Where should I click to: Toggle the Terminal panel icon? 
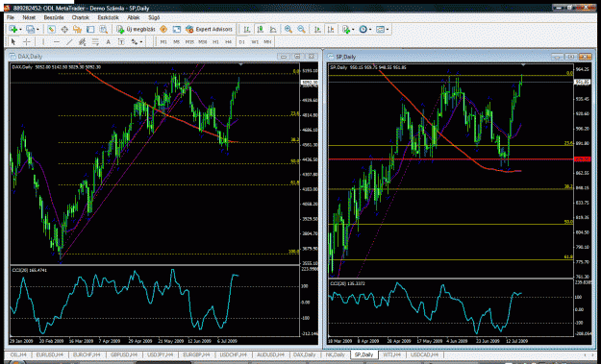pyautogui.click(x=90, y=29)
